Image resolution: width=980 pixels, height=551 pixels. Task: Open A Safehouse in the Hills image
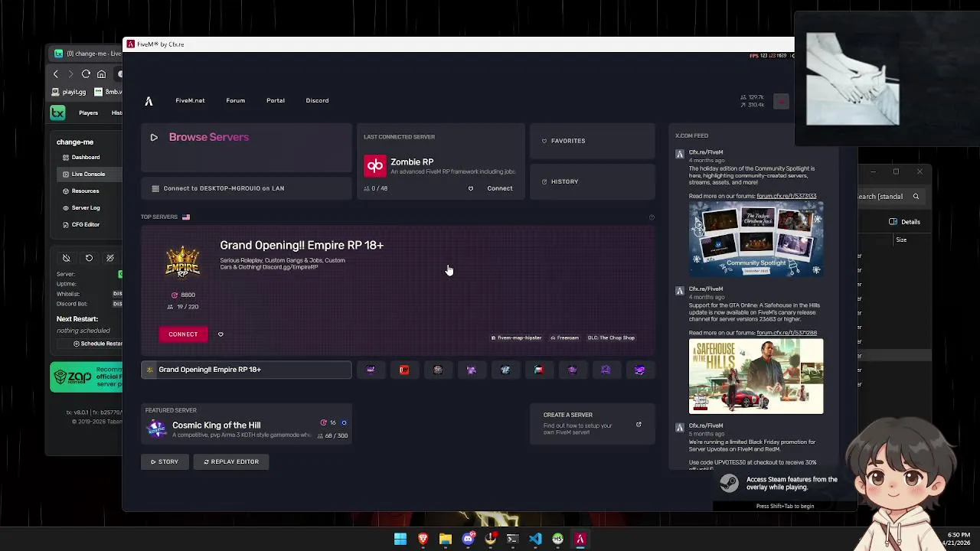[x=756, y=377]
